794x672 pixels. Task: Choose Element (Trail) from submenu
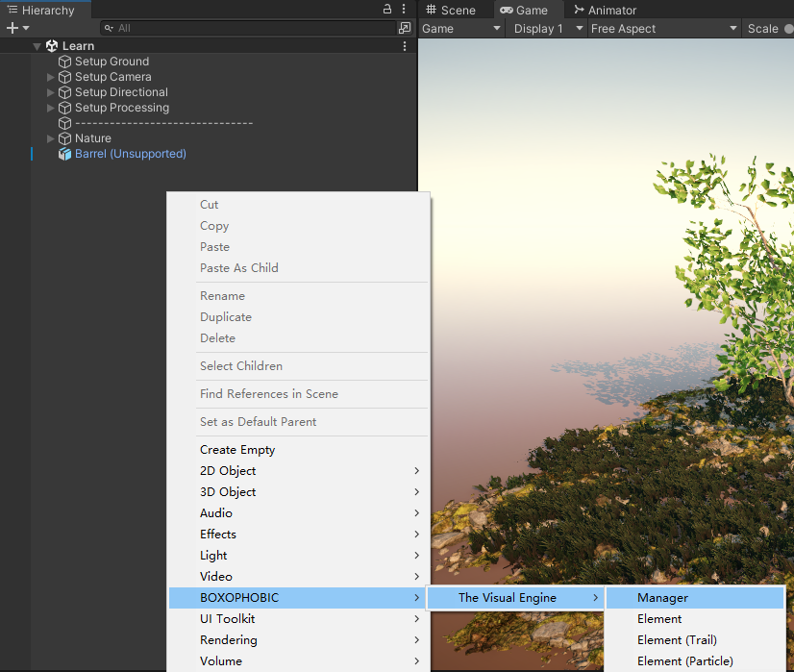tap(695, 640)
